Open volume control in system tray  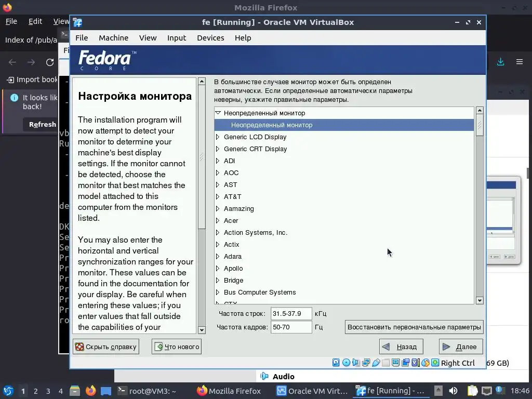453,391
